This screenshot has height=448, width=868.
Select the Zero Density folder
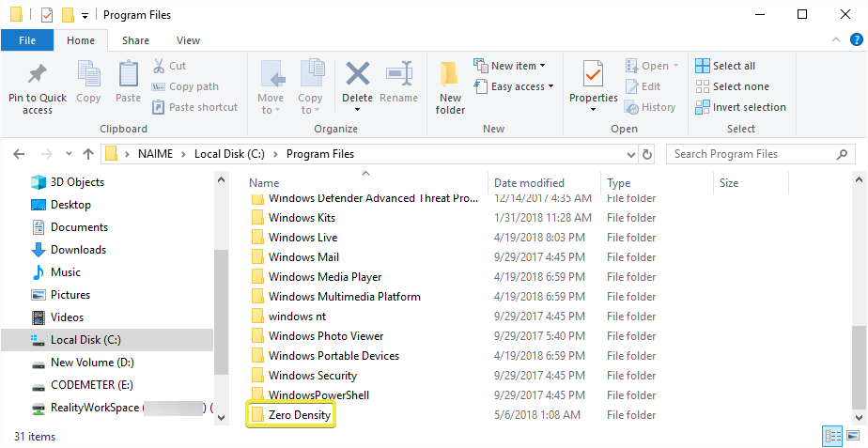pyautogui.click(x=299, y=415)
